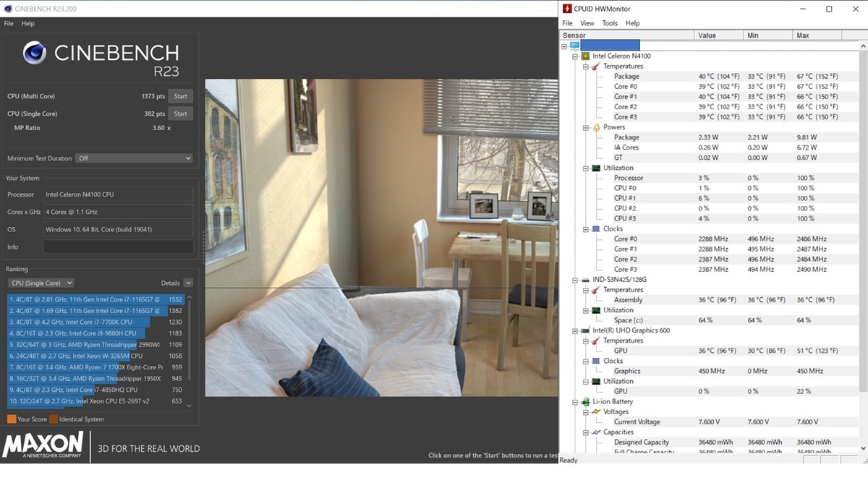Click the Li-ion Battery icon
Screen dimensions: 868x488
[585, 401]
